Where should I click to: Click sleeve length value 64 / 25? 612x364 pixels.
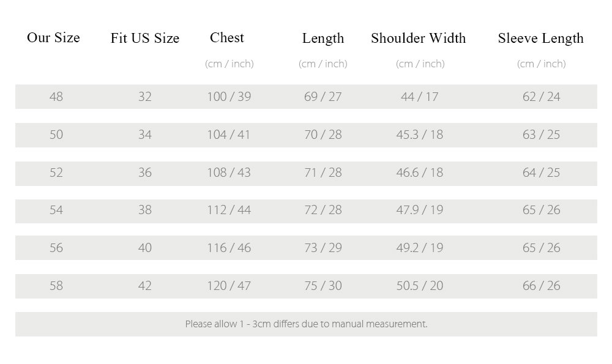pos(542,173)
